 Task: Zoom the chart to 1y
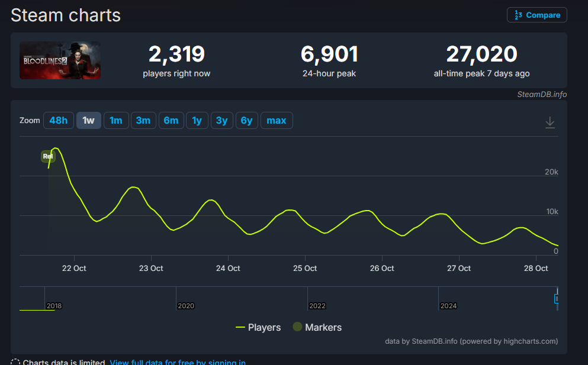point(197,120)
